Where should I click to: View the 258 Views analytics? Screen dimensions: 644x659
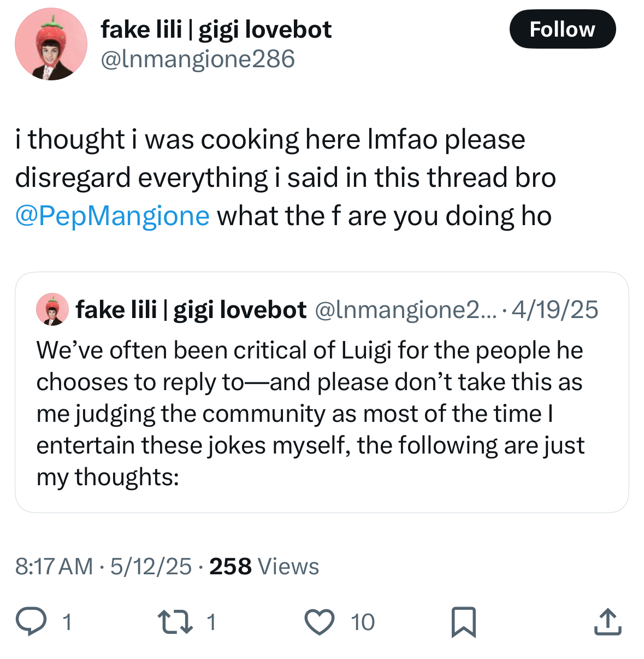(264, 567)
